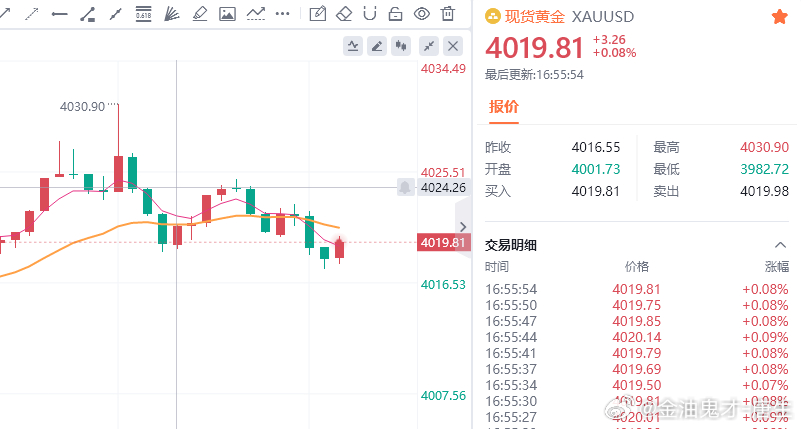Click the 价格 column header
Image resolution: width=801 pixels, height=429 pixels.
click(637, 267)
